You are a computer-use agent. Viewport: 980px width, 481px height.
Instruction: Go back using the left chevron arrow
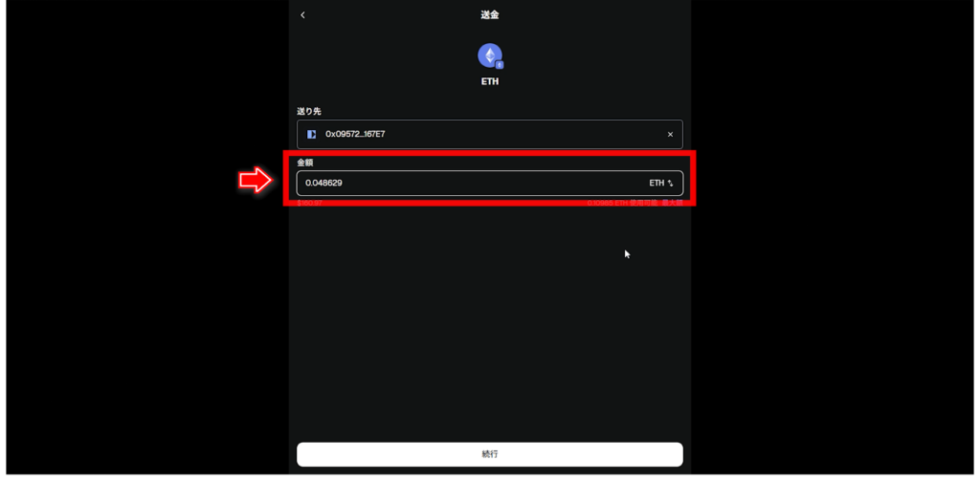302,15
